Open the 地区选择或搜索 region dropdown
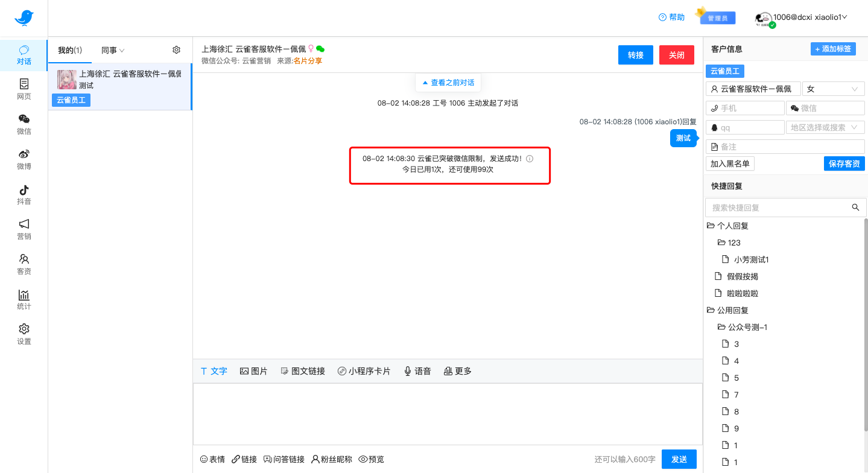The width and height of the screenshot is (868, 473). click(825, 127)
